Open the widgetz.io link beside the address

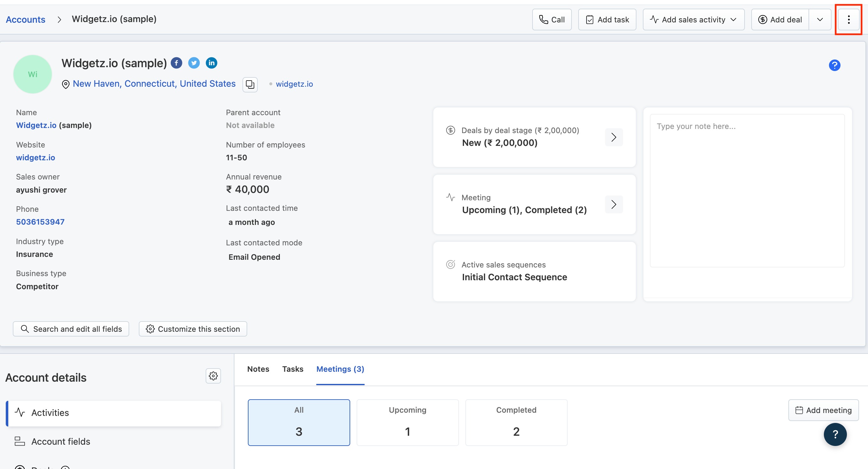pyautogui.click(x=295, y=84)
